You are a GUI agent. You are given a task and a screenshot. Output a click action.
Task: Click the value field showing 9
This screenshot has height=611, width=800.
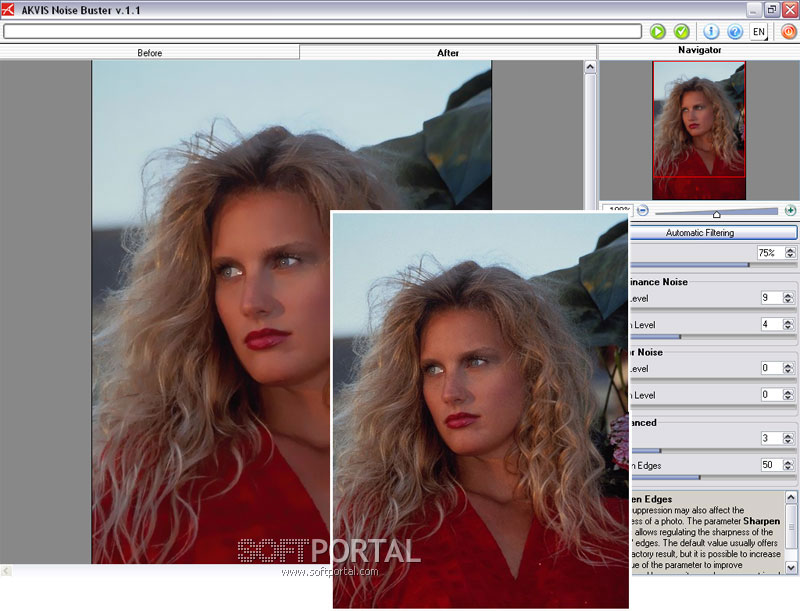tap(771, 297)
